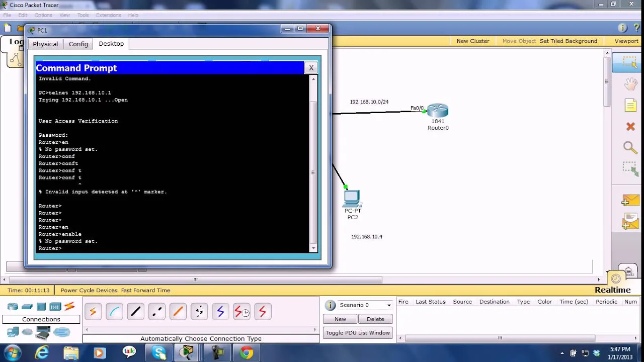Open the File menu

[x=8, y=15]
